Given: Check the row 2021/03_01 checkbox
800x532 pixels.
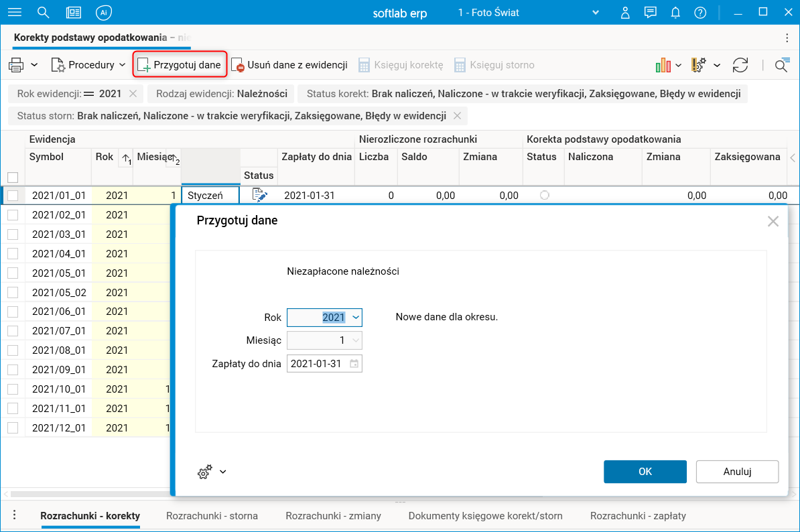Looking at the screenshot, I should click(13, 234).
